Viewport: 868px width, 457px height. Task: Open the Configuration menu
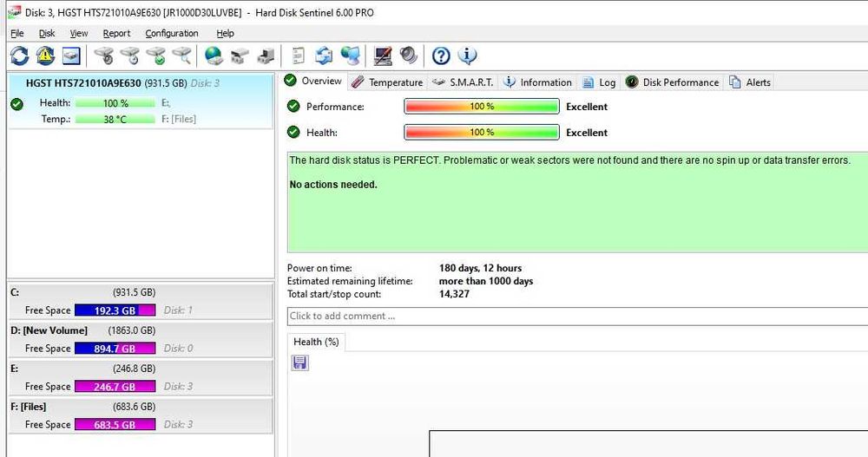click(x=172, y=33)
